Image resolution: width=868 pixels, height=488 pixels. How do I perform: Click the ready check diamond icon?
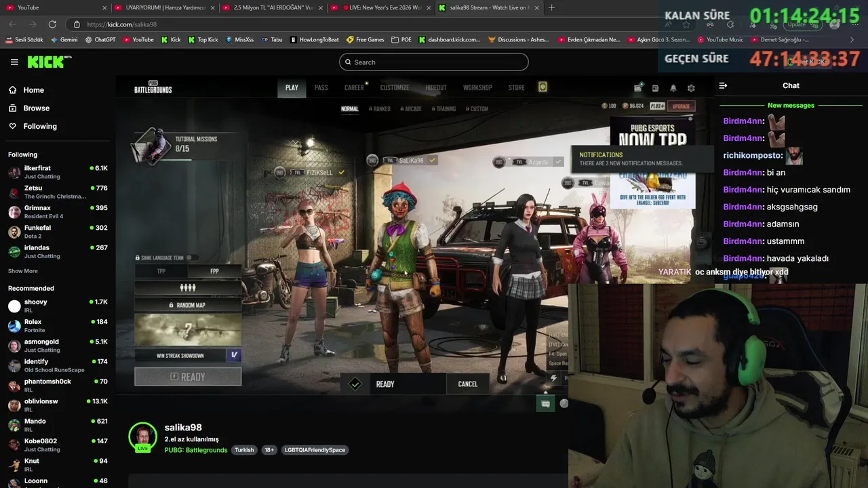[355, 384]
